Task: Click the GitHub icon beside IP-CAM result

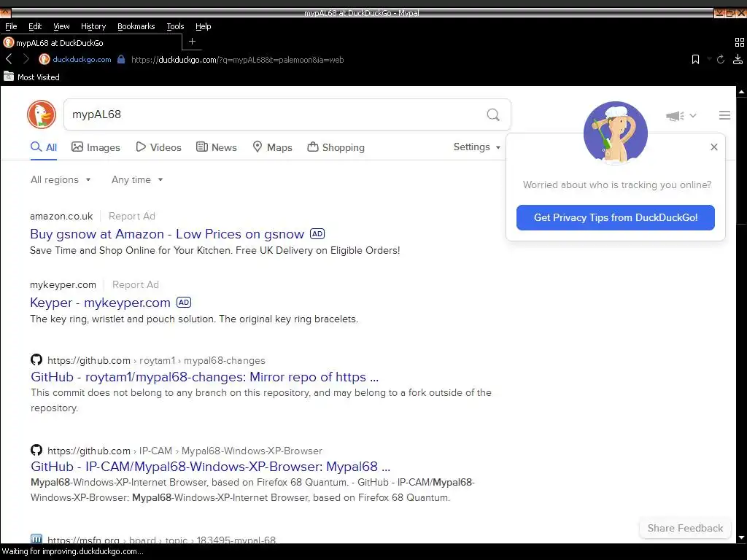Action: (36, 449)
